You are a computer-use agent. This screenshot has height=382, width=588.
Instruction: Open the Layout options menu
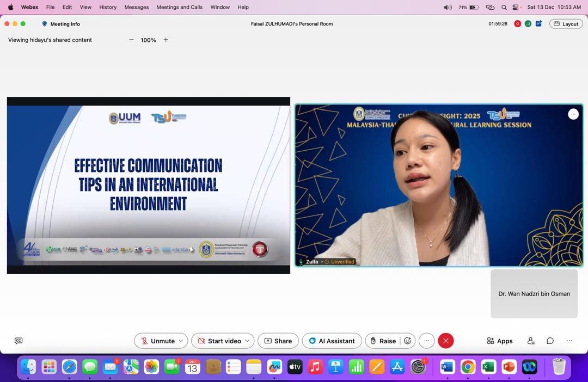tap(566, 24)
